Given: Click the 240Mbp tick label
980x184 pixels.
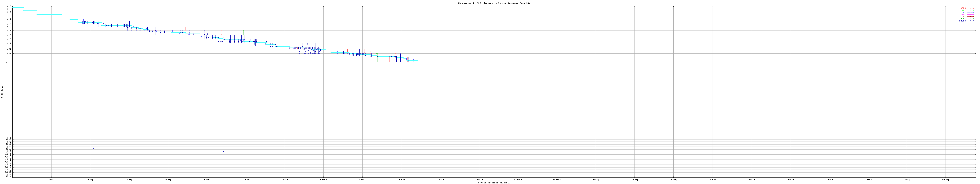Looking at the screenshot, I should click(945, 179).
